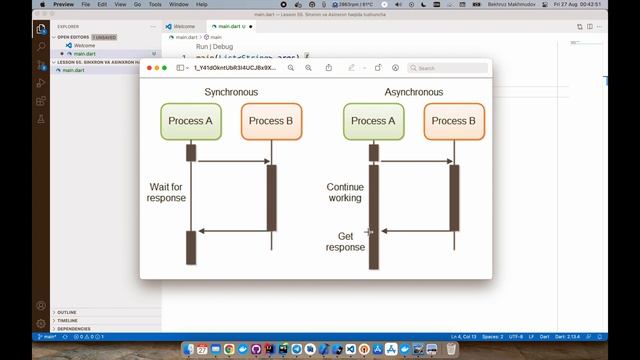Open Extensions view in VS Code activity bar

[41, 101]
